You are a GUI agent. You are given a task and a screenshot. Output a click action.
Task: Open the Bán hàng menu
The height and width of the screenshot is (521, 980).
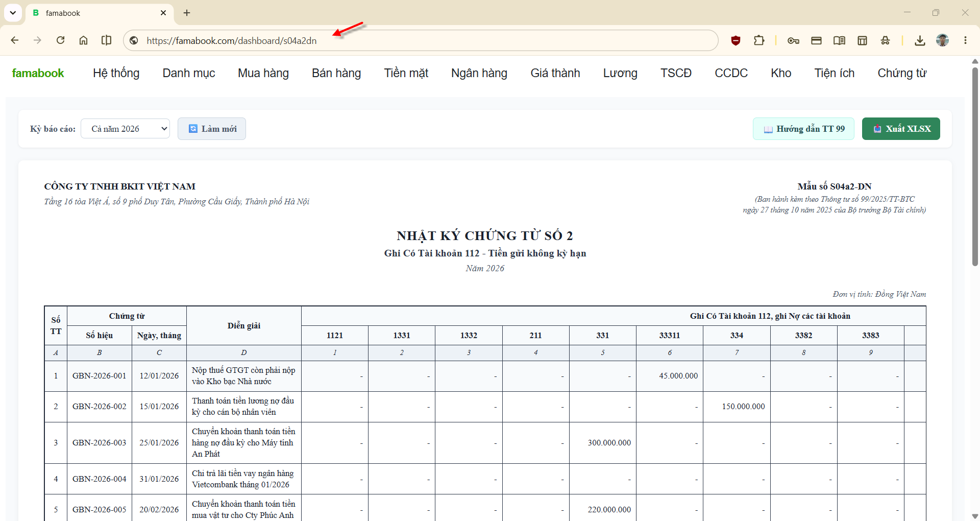pos(336,73)
